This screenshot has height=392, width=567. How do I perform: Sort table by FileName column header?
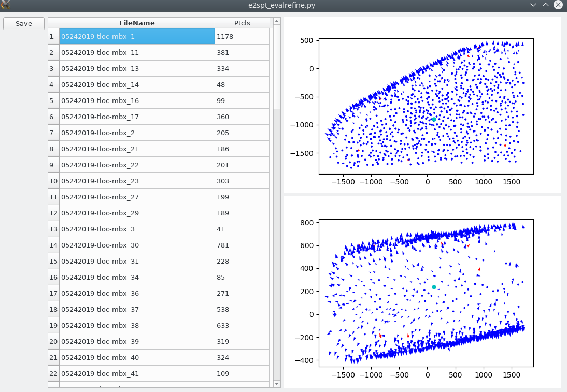coord(137,23)
